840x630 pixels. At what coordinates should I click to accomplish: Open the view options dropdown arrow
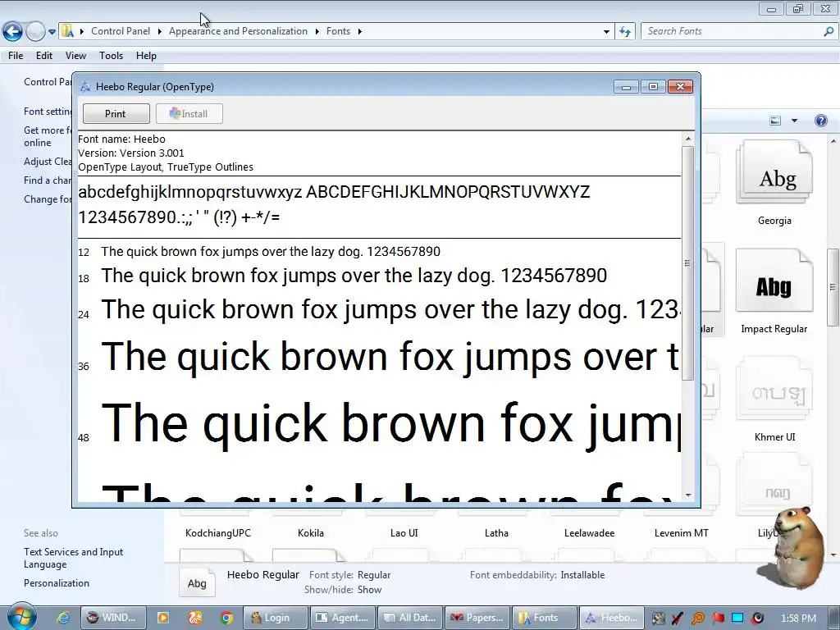pos(794,121)
